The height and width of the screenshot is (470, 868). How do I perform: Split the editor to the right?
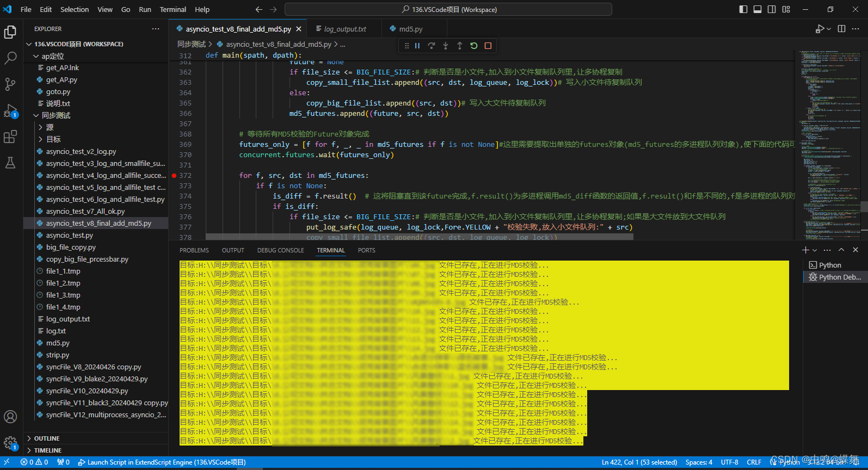coord(841,29)
